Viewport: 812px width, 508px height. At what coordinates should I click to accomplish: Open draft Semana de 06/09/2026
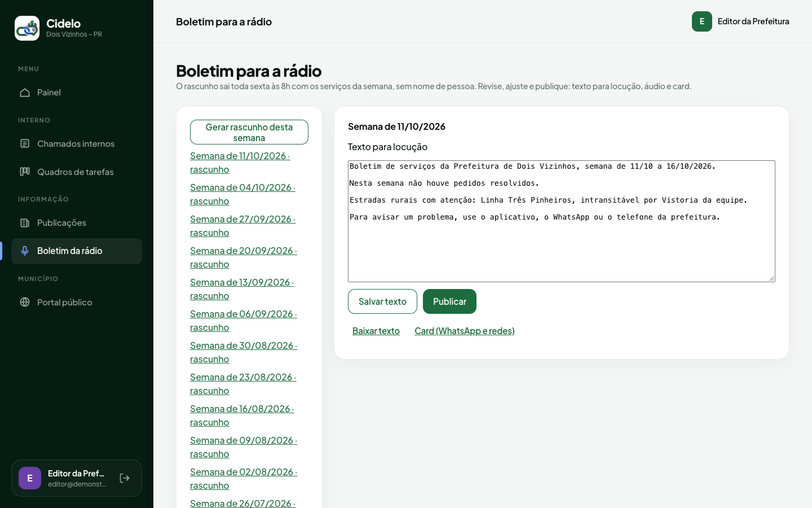coord(244,321)
